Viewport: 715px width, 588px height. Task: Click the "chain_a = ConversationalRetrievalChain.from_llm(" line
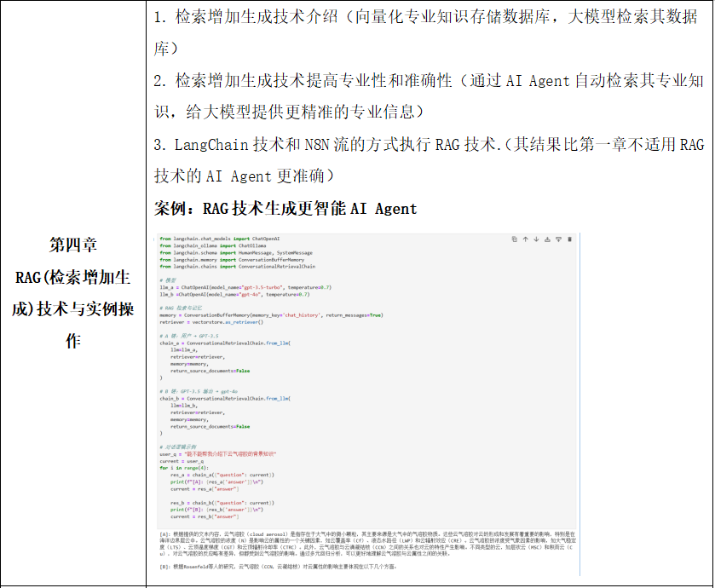(x=225, y=343)
